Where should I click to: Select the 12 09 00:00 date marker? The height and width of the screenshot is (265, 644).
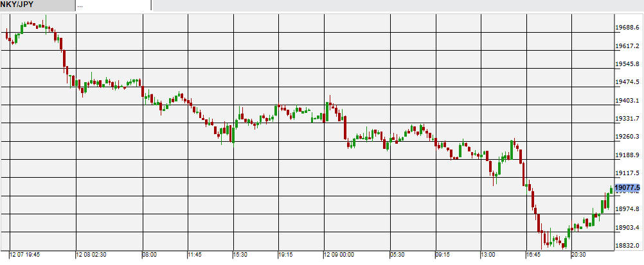339,255
